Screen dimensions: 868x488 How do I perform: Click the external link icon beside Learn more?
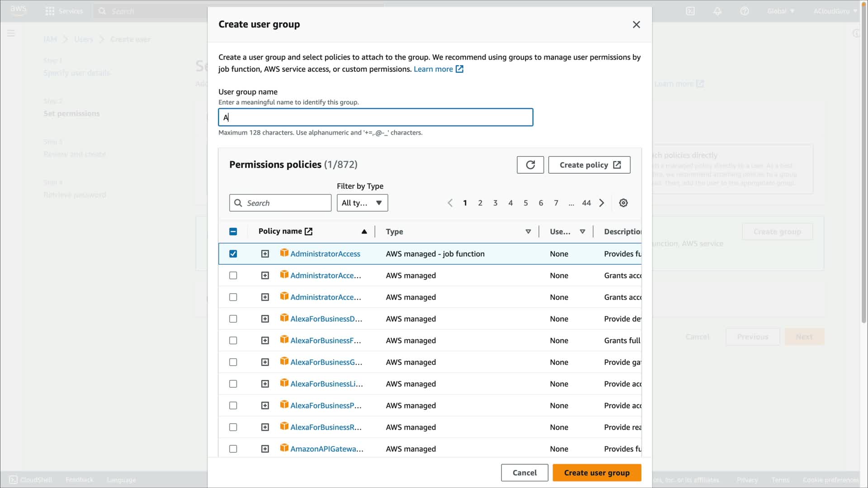(x=459, y=69)
